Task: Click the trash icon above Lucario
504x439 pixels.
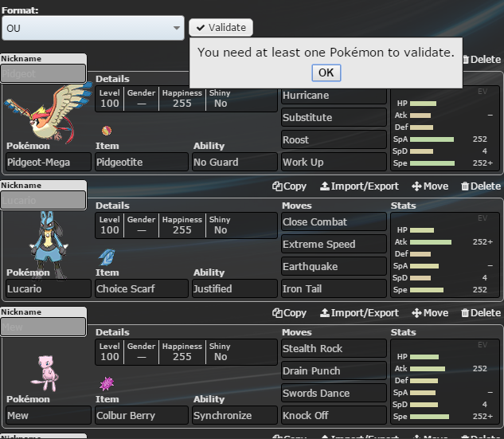Action: coord(465,186)
